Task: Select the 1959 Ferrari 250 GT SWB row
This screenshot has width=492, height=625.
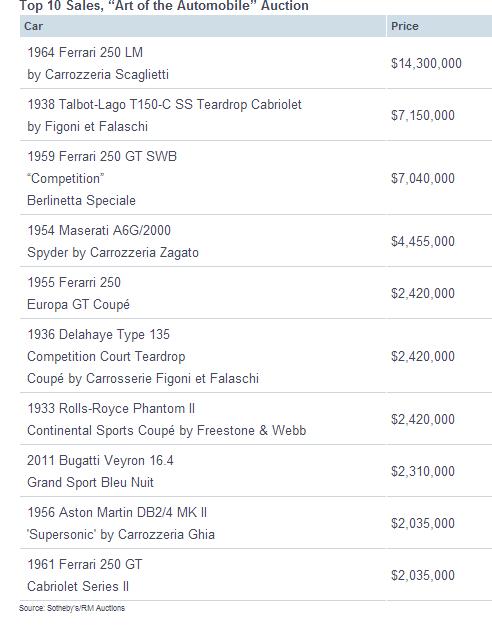Action: coord(256,178)
